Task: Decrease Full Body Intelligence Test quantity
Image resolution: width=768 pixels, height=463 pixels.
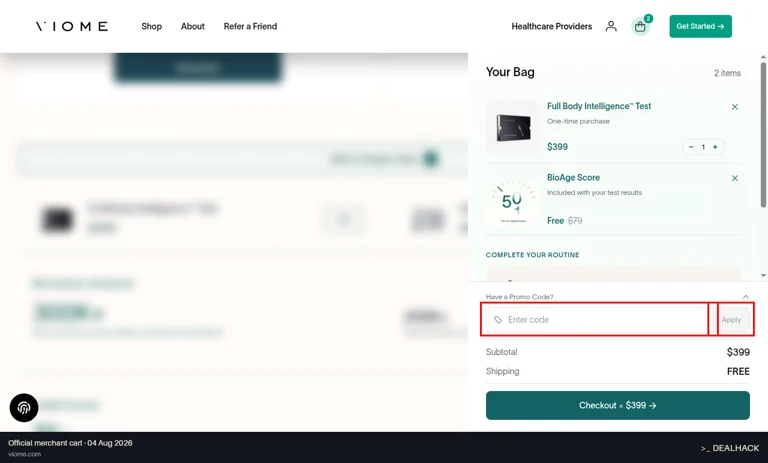Action: click(691, 147)
